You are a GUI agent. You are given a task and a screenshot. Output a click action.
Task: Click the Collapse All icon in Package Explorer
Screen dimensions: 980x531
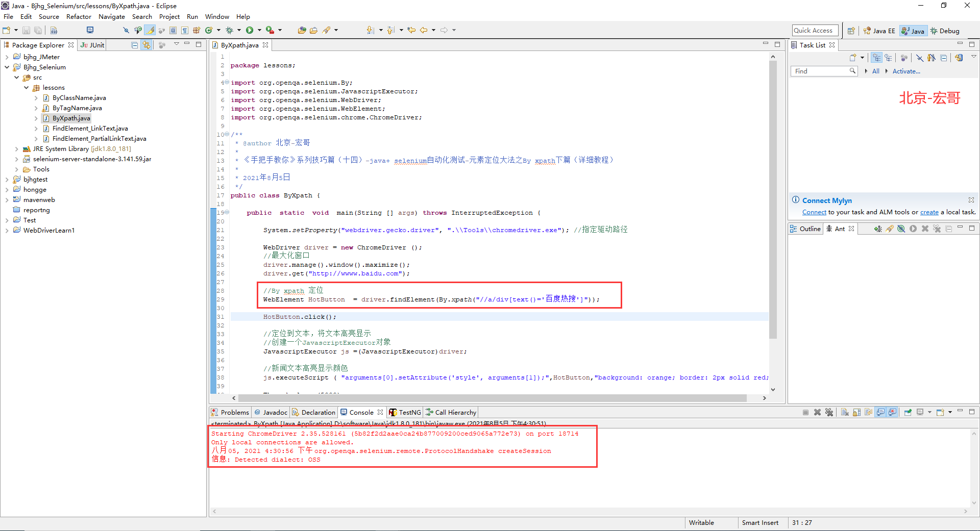tap(135, 45)
